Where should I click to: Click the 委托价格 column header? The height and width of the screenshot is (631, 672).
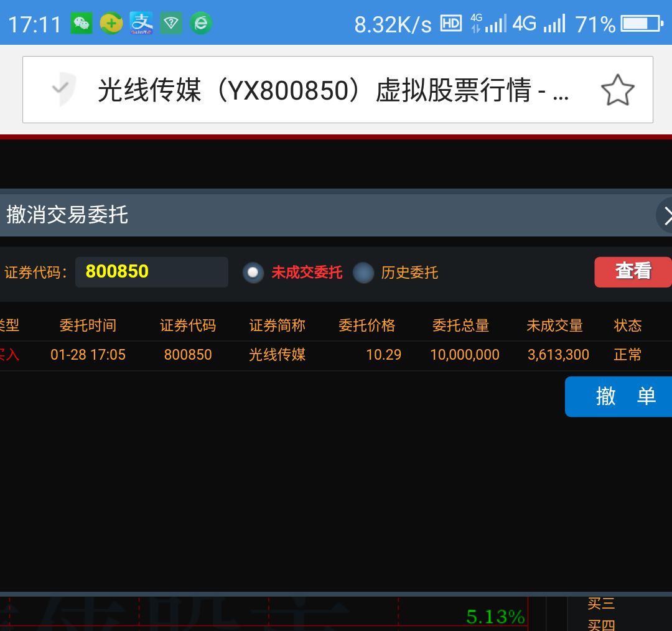366,325
